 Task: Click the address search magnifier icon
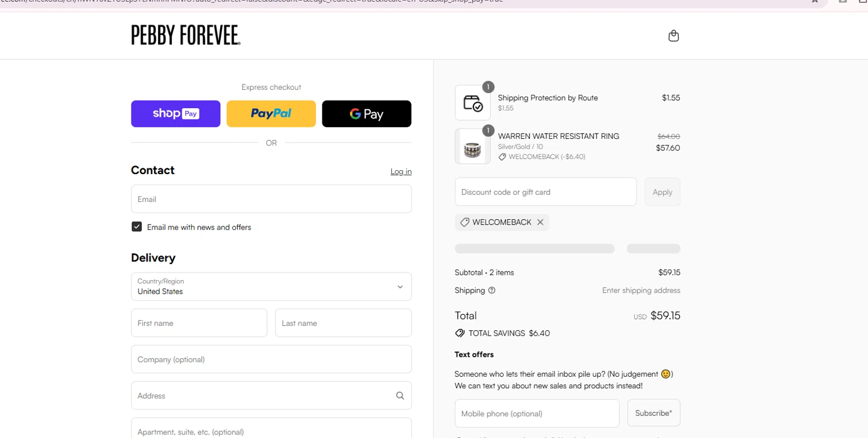(400, 396)
